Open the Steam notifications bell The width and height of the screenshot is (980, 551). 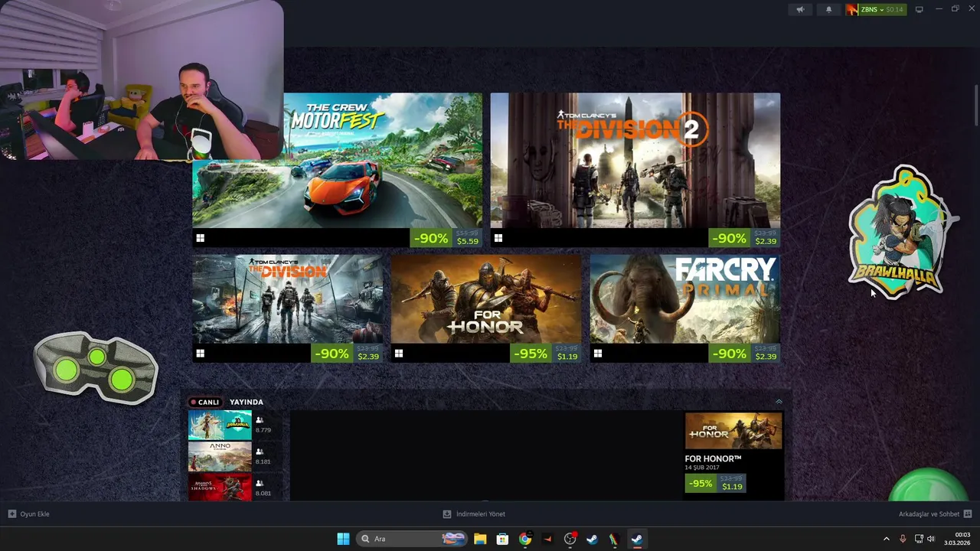click(x=828, y=10)
